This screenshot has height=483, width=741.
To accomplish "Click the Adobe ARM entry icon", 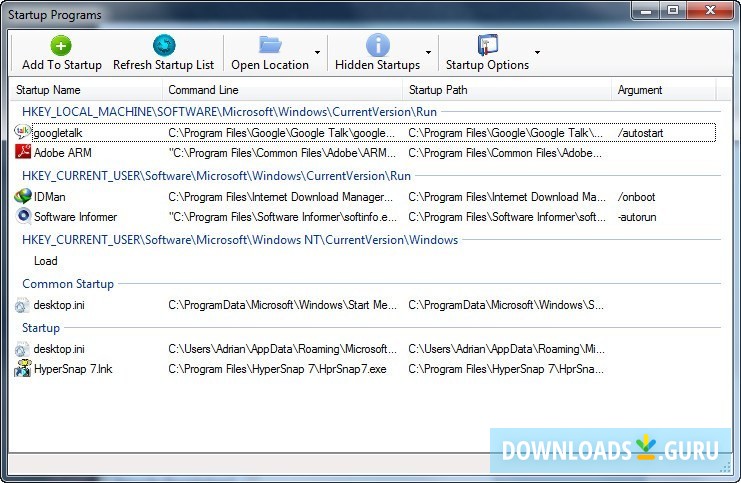I will [23, 152].
